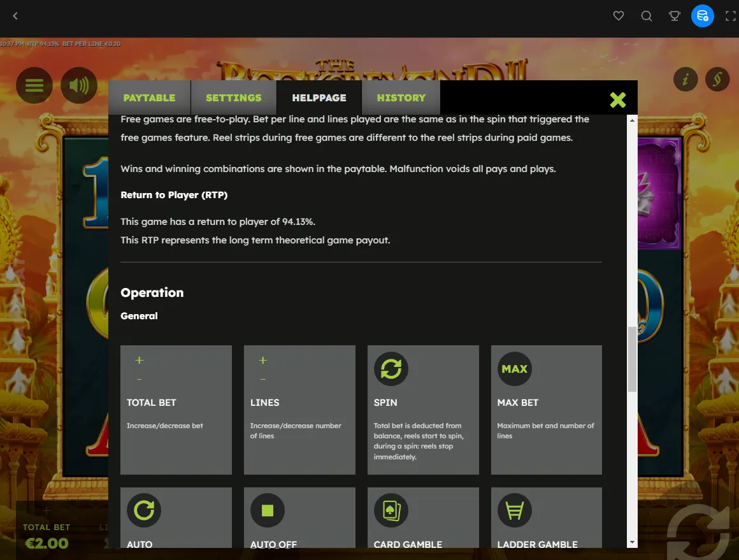Screen dimensions: 739x560
Task: Click the 'TOTAL BET' card title
Action: [x=151, y=403]
